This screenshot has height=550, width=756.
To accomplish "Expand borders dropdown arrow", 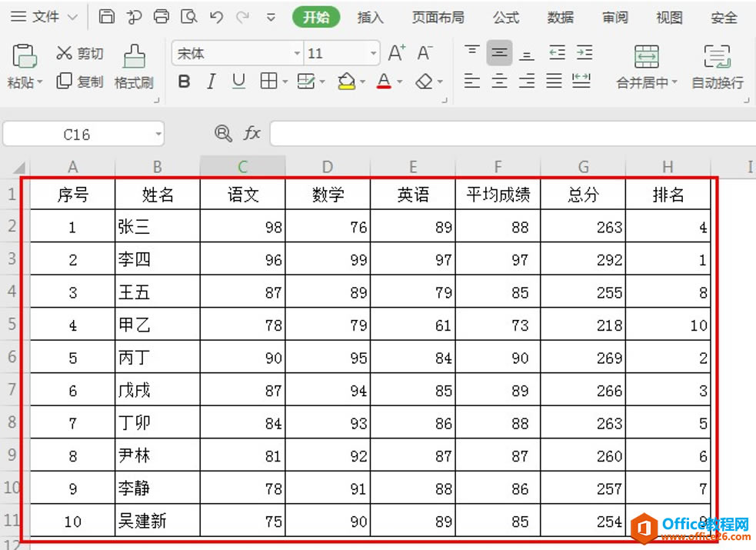I will 285,82.
